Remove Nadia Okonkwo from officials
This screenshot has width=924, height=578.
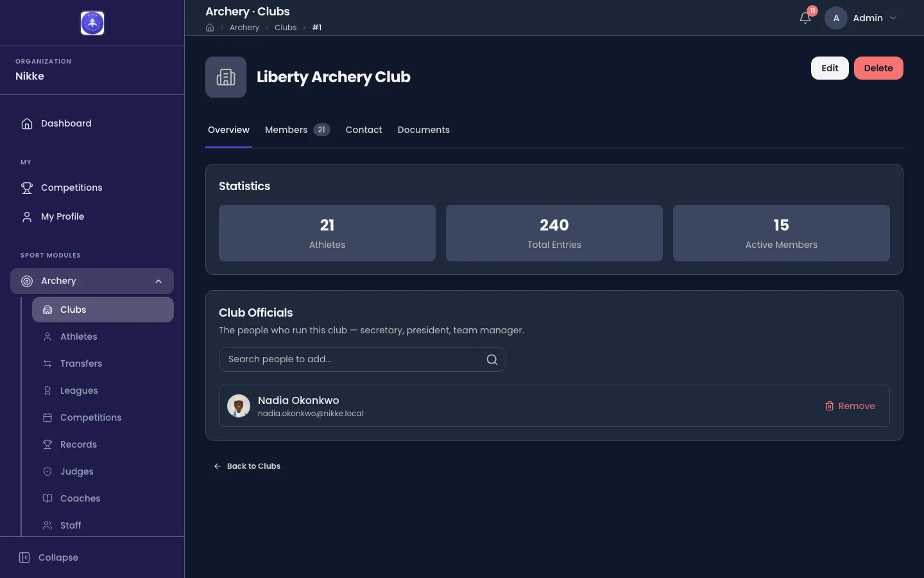click(850, 406)
